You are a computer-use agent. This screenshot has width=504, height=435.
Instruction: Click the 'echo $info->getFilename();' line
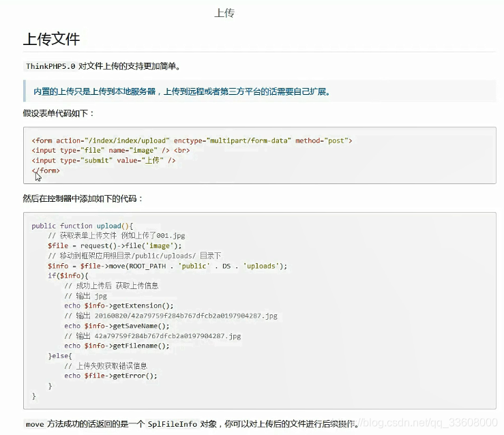(117, 346)
